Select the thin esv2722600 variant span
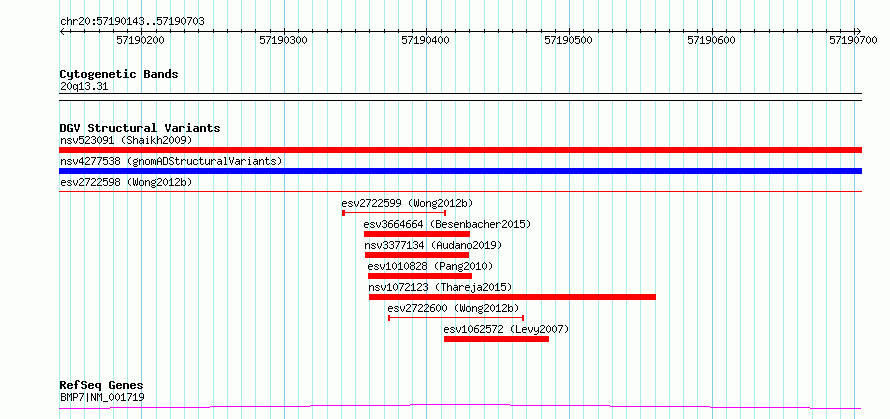This screenshot has width=890, height=419. [456, 318]
